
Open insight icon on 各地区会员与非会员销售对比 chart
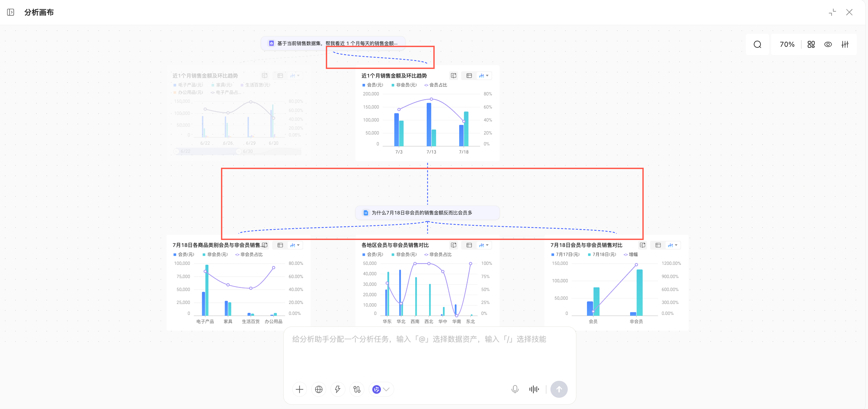(x=453, y=245)
